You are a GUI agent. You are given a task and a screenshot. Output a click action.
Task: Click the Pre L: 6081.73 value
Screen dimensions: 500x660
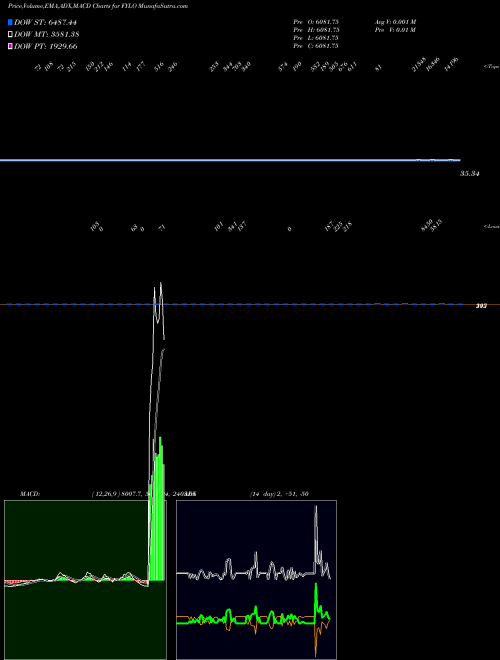(316, 38)
